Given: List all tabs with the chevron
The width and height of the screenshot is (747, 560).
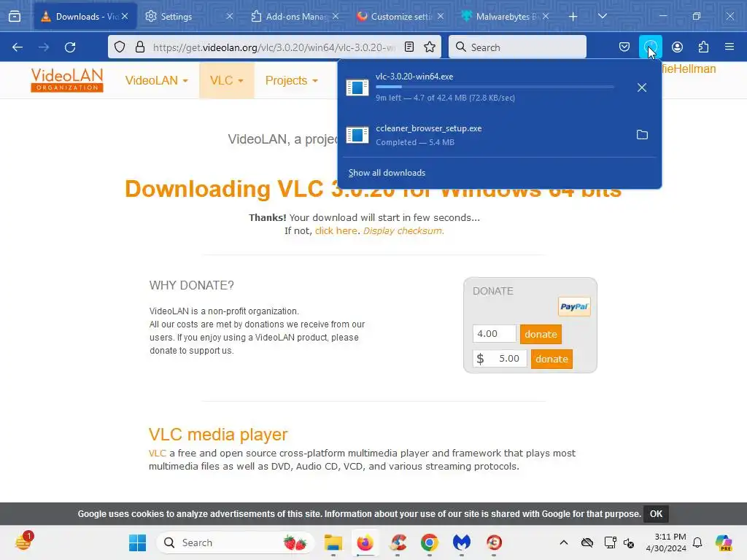Looking at the screenshot, I should coord(602,16).
